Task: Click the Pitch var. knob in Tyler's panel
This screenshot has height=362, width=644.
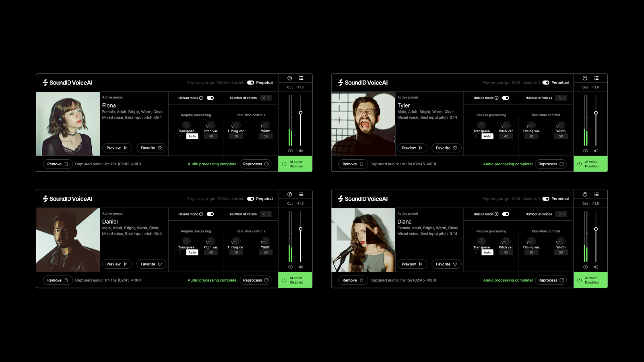Action: coord(506,125)
